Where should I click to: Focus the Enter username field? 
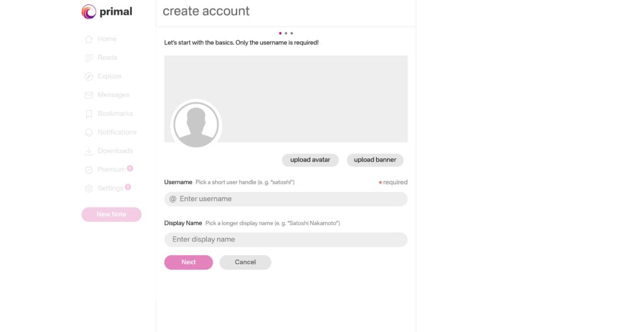[x=289, y=199]
